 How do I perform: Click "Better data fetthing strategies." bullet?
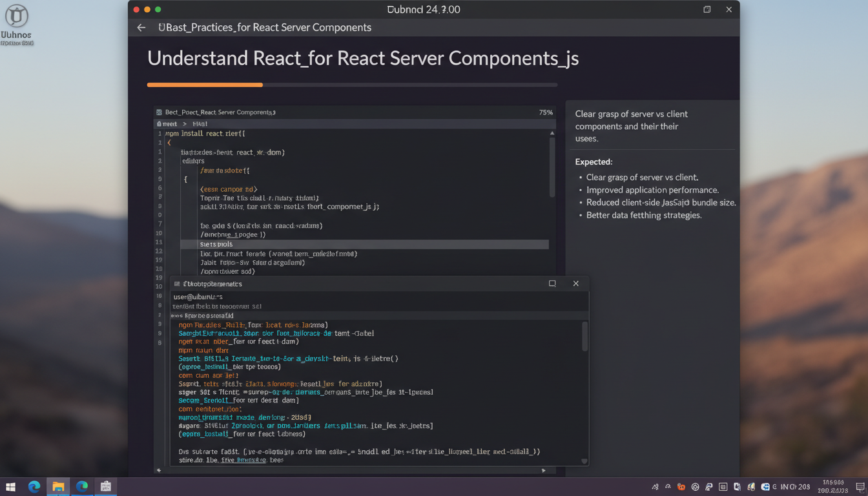pos(644,215)
